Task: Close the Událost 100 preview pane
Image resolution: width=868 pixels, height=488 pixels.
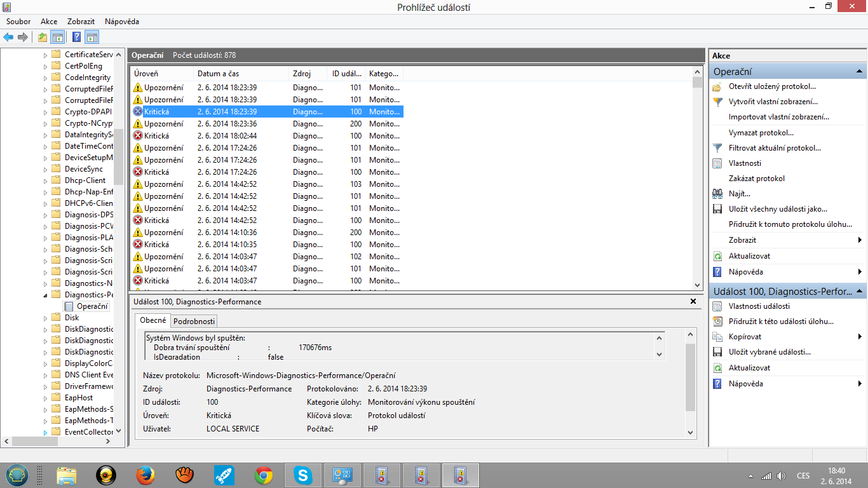Action: [x=693, y=301]
